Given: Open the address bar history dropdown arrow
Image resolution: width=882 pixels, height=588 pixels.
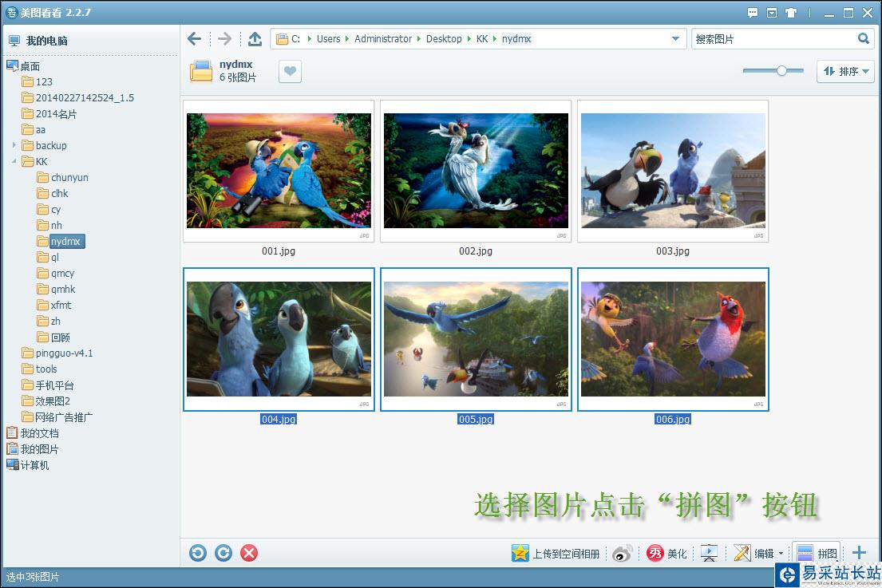Looking at the screenshot, I should pos(675,39).
